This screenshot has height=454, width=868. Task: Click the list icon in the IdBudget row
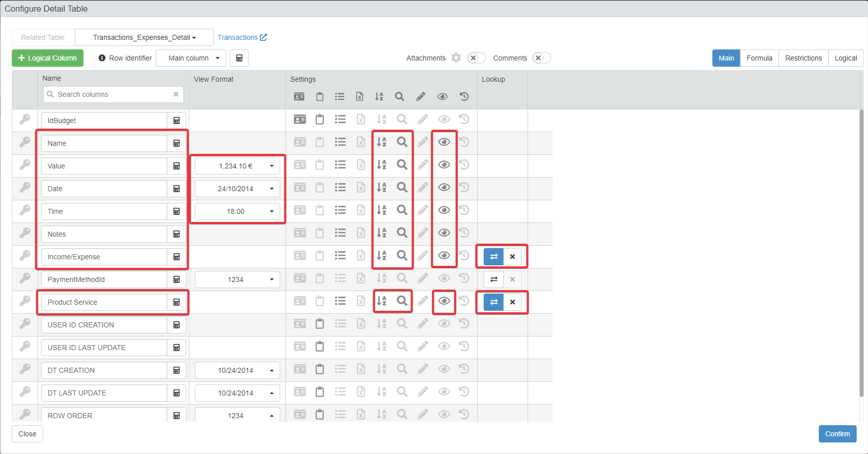tap(340, 120)
